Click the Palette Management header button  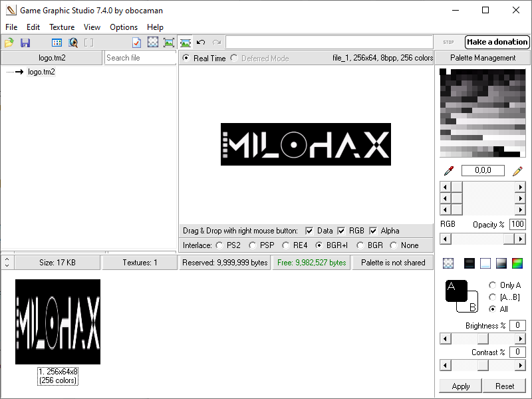click(483, 58)
